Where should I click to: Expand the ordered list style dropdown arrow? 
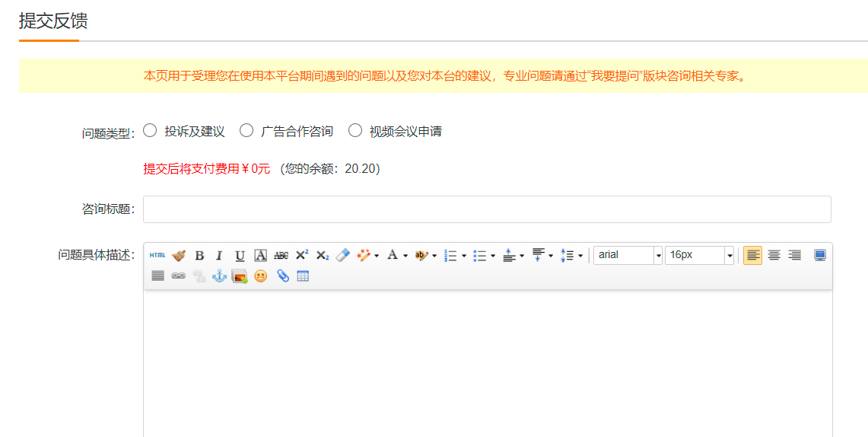[x=464, y=256]
